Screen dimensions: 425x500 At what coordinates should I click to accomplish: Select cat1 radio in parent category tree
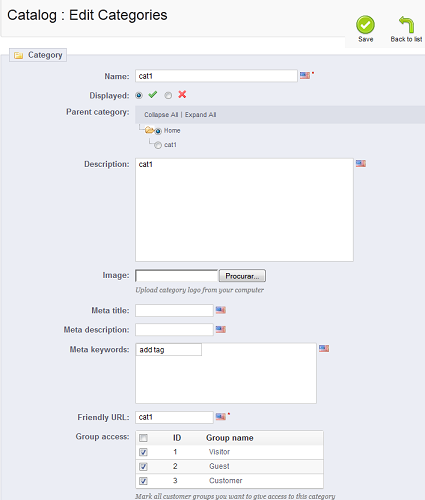coord(158,145)
